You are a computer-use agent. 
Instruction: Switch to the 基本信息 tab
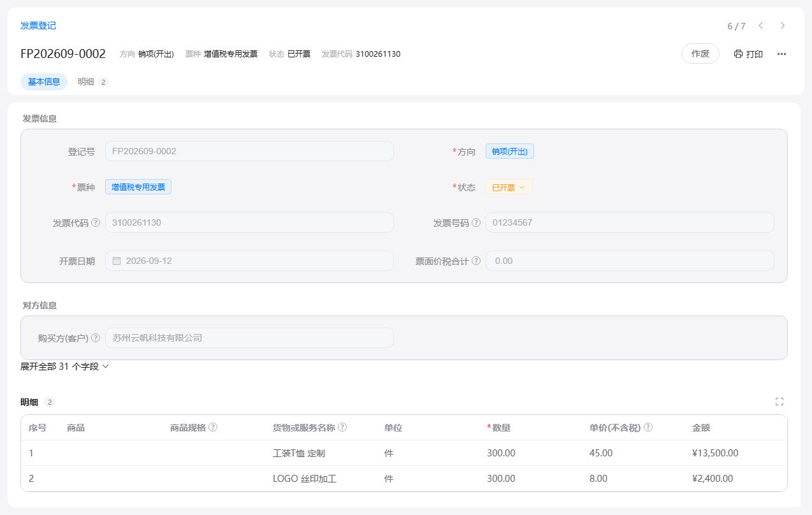click(x=44, y=82)
